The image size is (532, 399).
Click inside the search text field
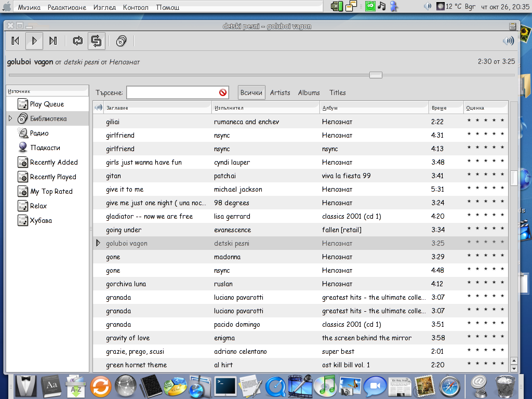tap(172, 92)
